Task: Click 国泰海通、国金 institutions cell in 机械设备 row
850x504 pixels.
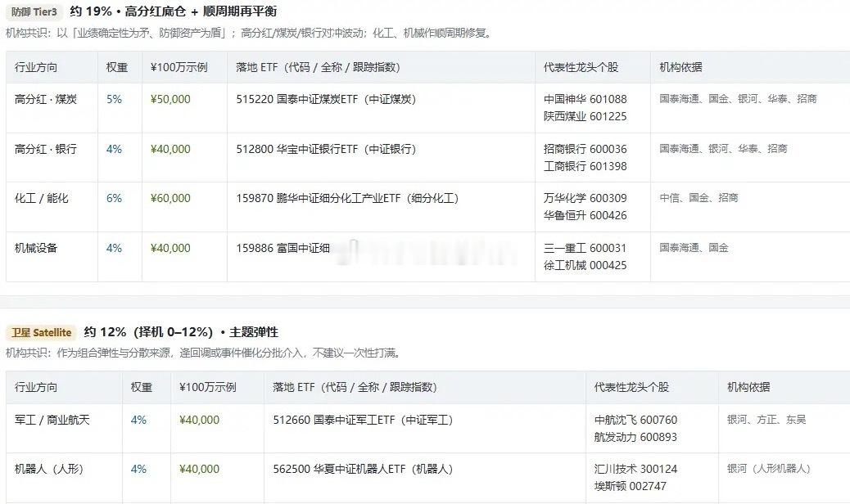Action: click(694, 247)
